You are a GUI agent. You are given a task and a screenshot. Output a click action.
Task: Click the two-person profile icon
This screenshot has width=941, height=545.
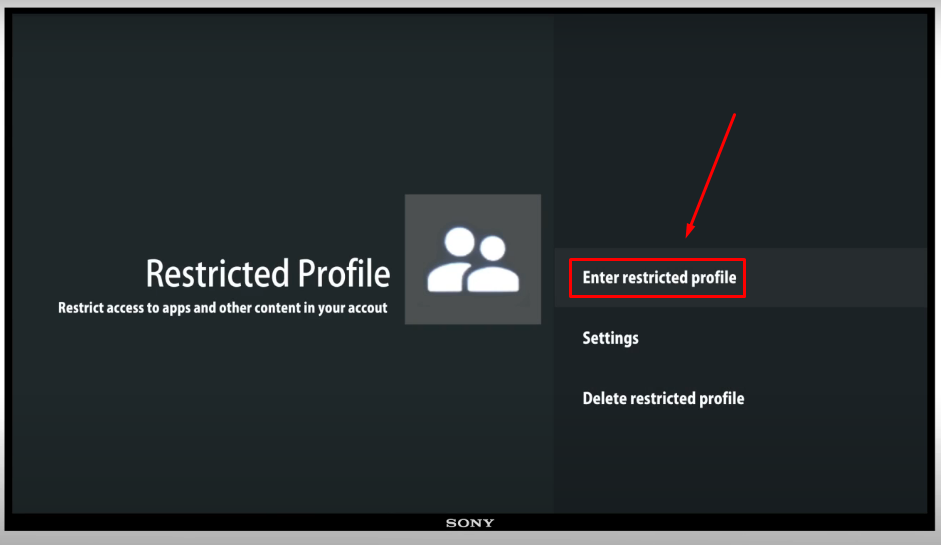click(473, 259)
